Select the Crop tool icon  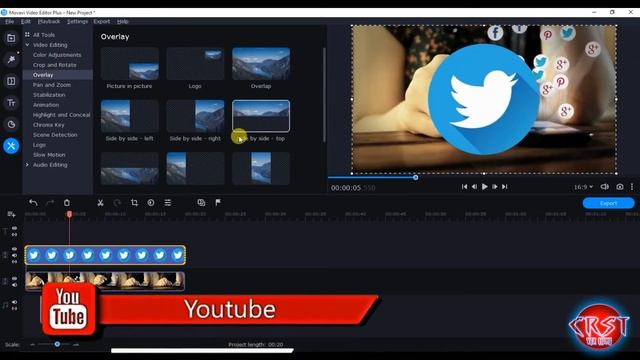click(134, 202)
